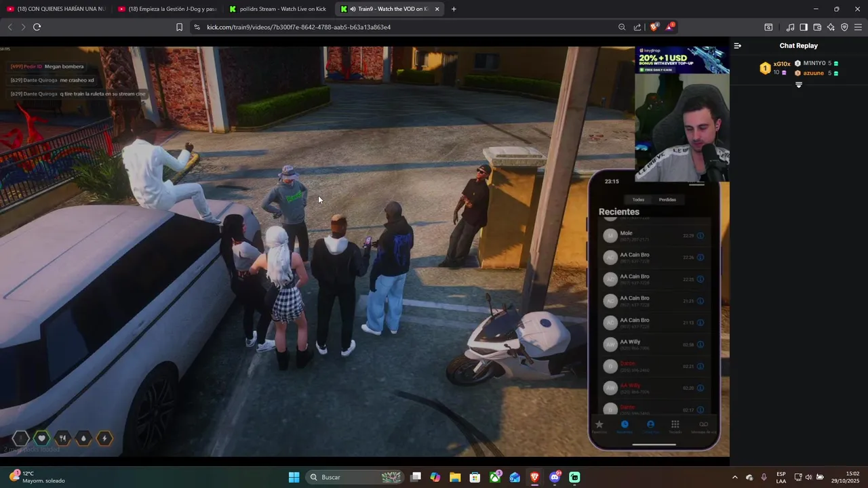868x488 pixels.
Task: Click the health heart HUD icon
Action: [42, 439]
